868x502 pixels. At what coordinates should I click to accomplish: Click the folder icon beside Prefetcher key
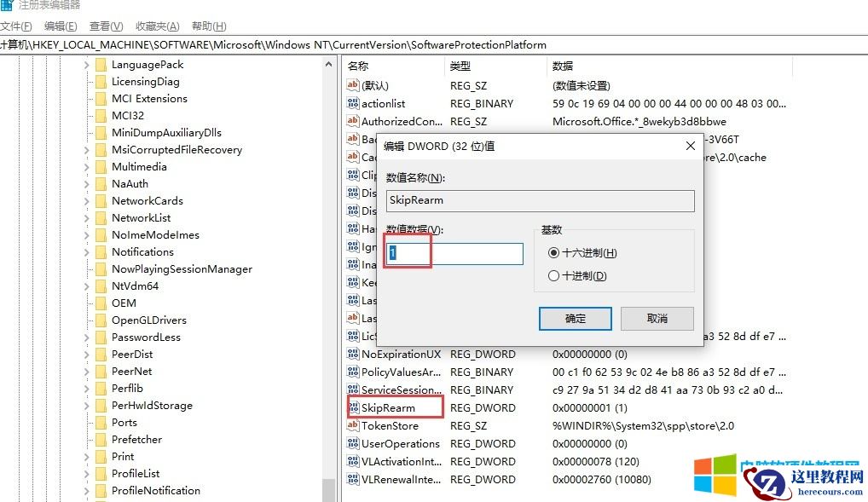tap(102, 439)
